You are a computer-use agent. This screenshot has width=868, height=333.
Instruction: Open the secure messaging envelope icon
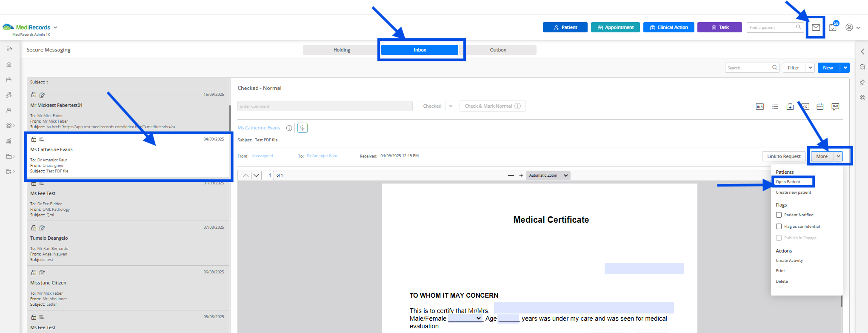(816, 28)
